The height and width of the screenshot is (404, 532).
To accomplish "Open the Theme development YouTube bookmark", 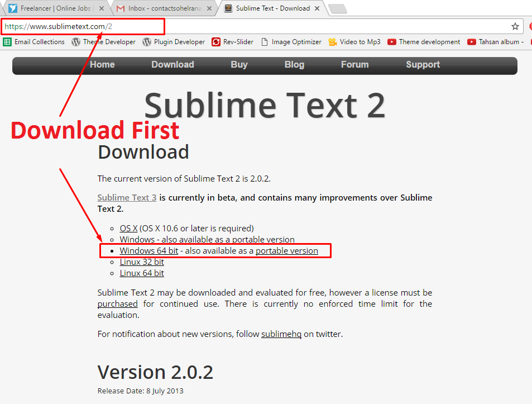I will point(424,42).
